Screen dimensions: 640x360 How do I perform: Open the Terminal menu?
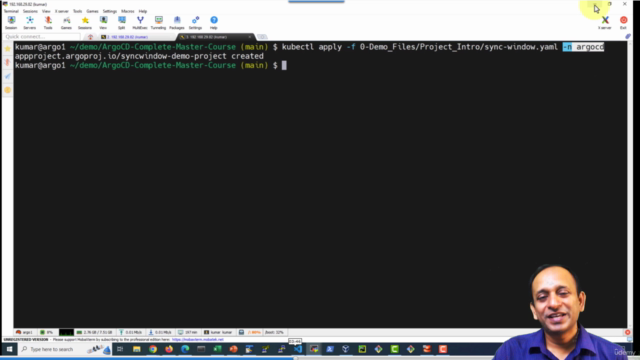click(x=11, y=11)
